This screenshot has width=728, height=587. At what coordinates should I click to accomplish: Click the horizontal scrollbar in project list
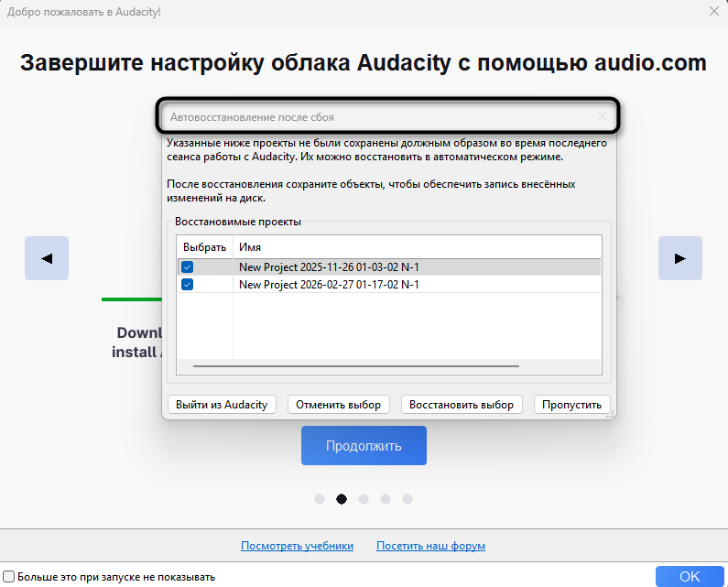point(356,366)
